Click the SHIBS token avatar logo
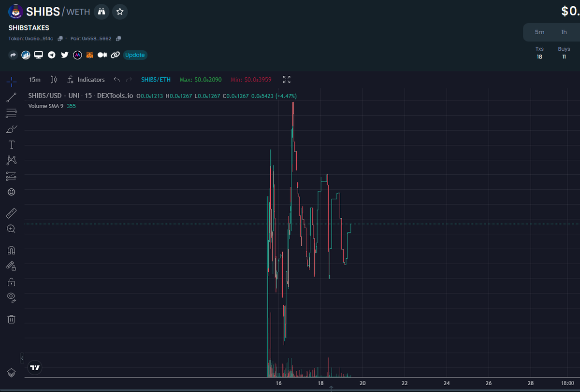Image resolution: width=580 pixels, height=392 pixels. pyautogui.click(x=16, y=11)
